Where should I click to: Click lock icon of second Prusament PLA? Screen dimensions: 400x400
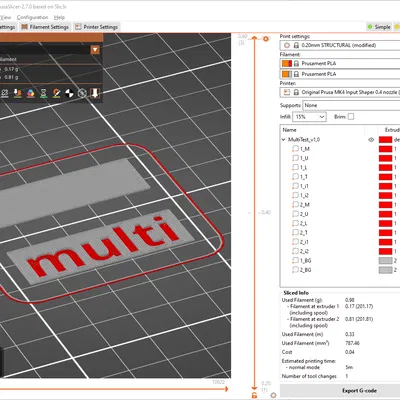pyautogui.click(x=296, y=74)
